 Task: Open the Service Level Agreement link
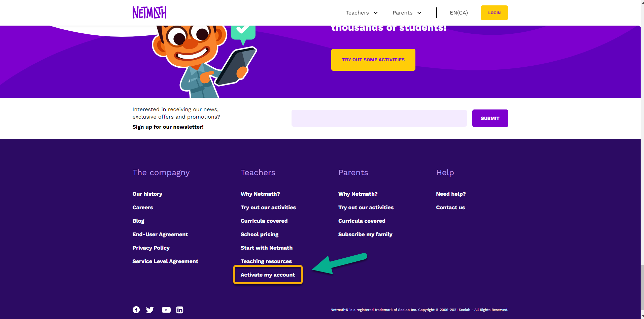165,261
